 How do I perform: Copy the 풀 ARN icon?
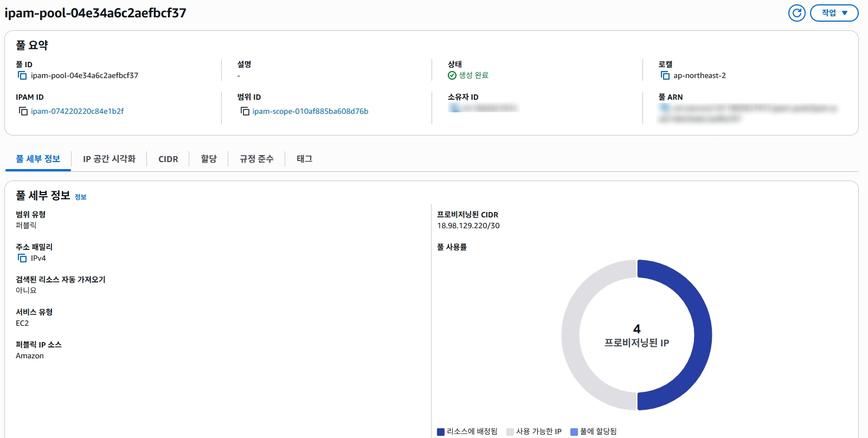coord(664,108)
